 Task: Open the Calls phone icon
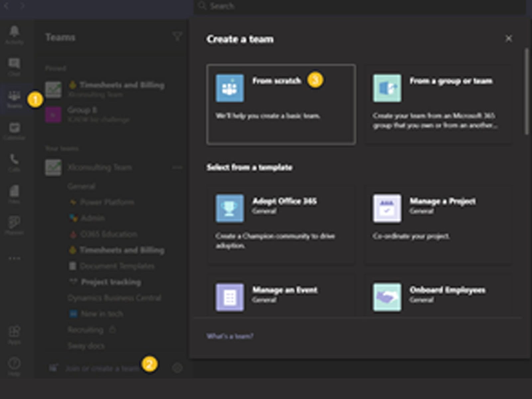pos(14,162)
